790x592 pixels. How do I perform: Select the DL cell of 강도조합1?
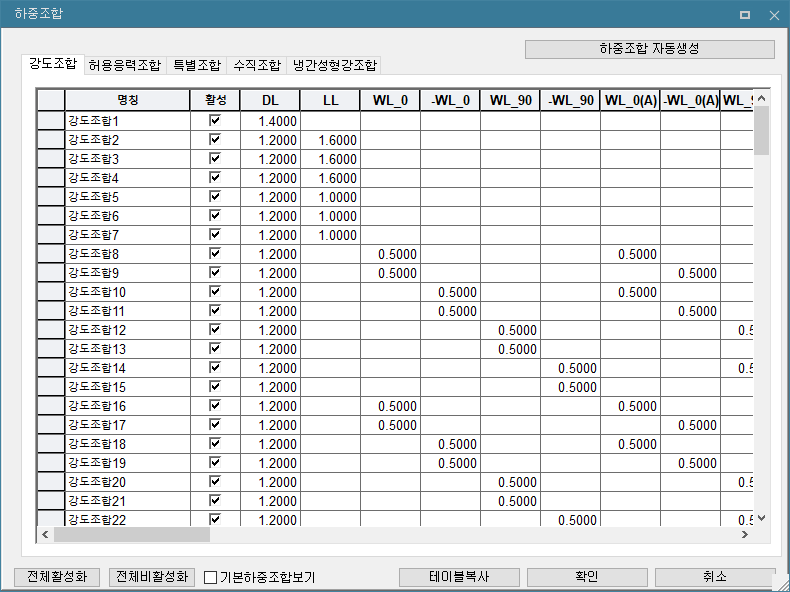point(270,121)
